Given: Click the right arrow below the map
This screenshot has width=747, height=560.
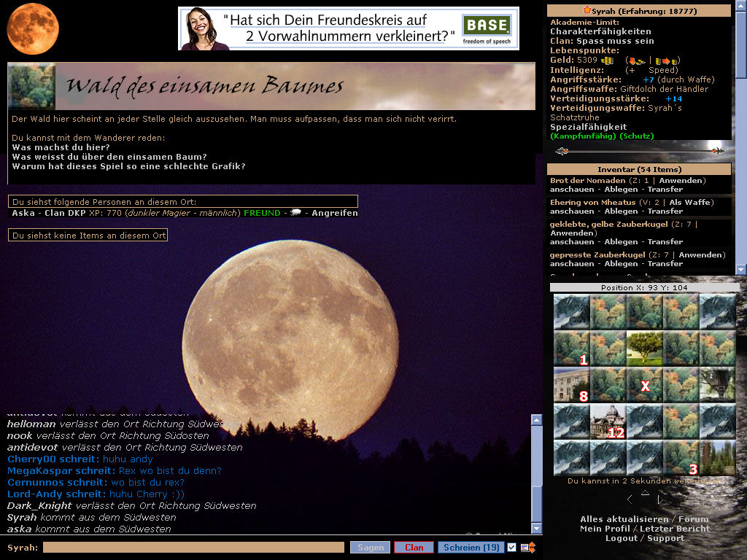Looking at the screenshot, I should [x=660, y=499].
